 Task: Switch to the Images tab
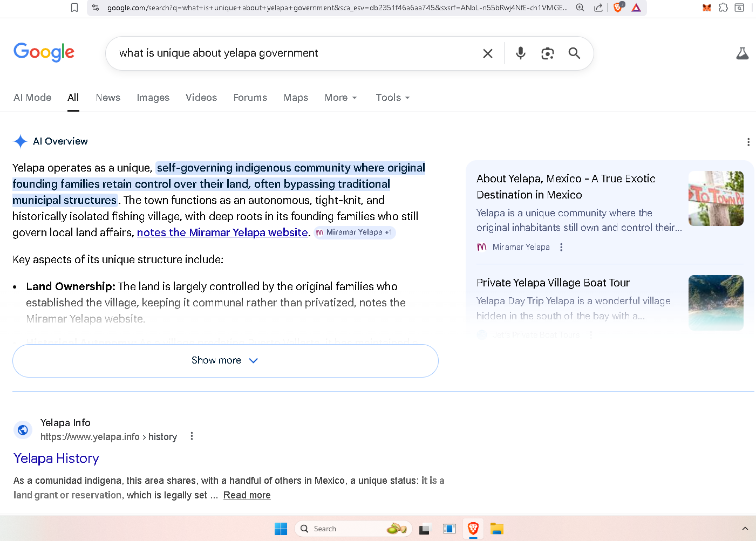pyautogui.click(x=153, y=98)
